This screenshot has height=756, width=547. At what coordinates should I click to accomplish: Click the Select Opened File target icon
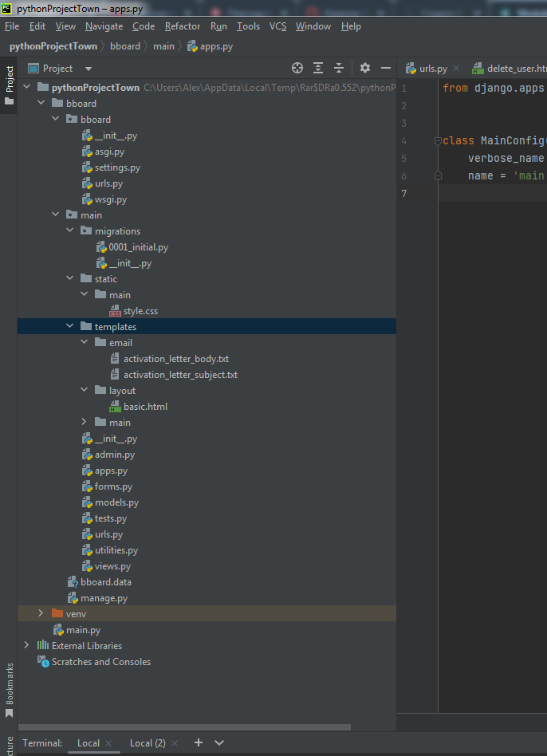(297, 68)
